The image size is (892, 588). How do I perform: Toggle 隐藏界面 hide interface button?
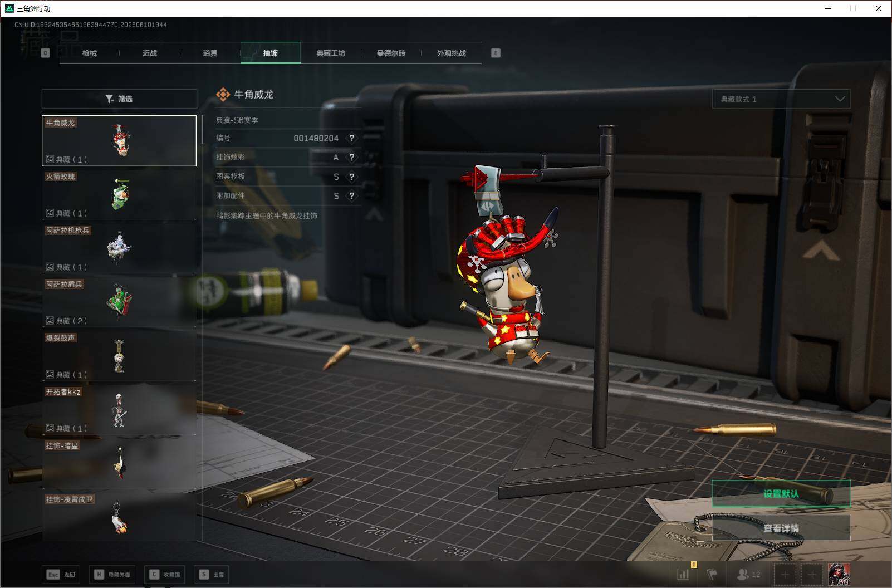tap(112, 574)
